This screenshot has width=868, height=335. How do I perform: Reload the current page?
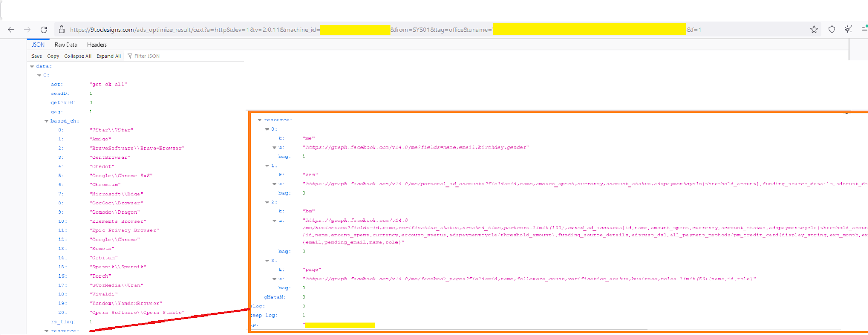(x=44, y=29)
